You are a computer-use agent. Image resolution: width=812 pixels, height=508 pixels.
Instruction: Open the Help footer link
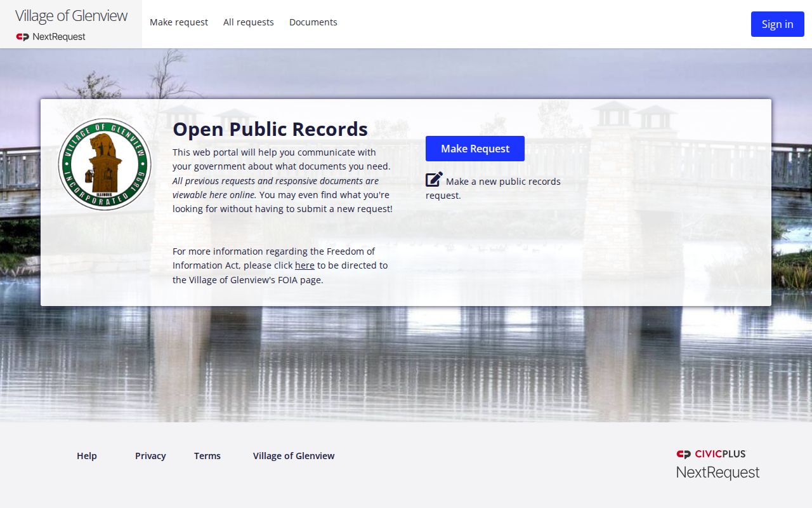point(87,456)
